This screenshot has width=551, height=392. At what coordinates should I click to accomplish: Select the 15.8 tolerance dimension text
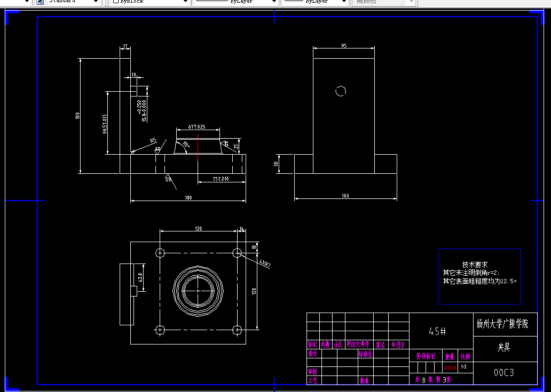[142, 111]
